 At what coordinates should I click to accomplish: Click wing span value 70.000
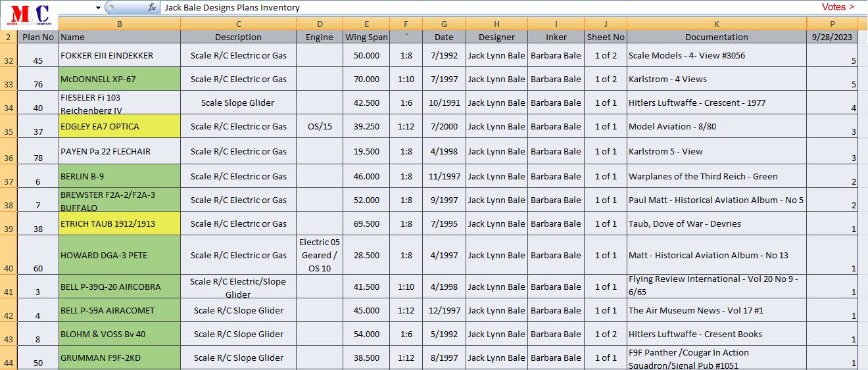[366, 79]
